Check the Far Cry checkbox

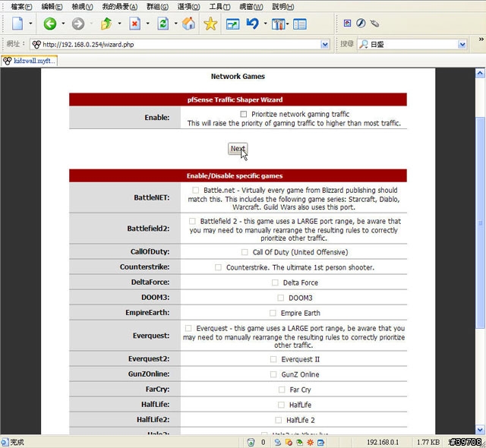point(282,389)
